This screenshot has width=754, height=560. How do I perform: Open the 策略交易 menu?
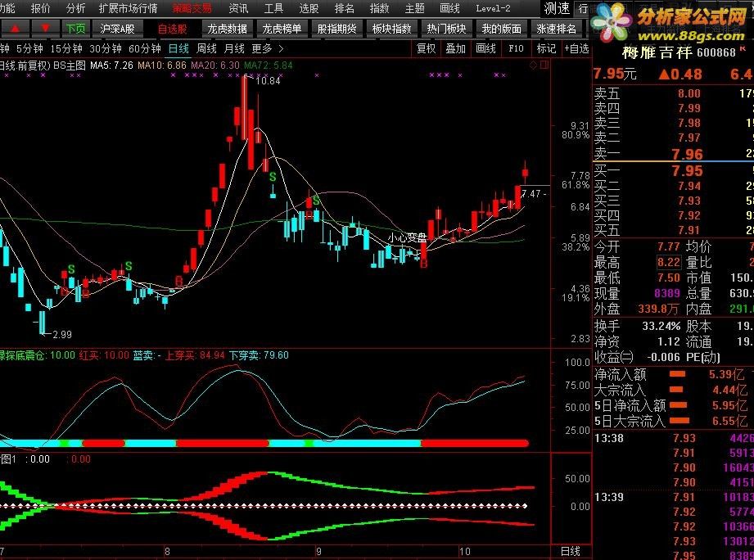192,8
